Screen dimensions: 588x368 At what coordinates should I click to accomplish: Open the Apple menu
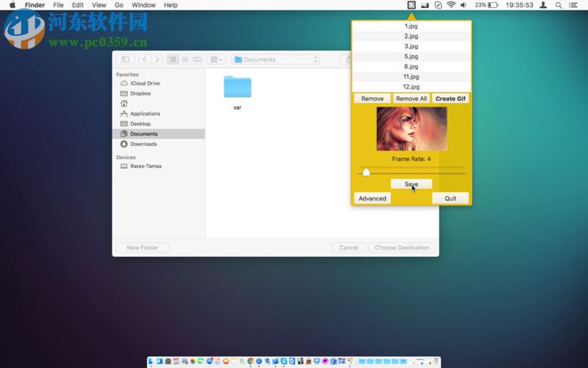12,5
